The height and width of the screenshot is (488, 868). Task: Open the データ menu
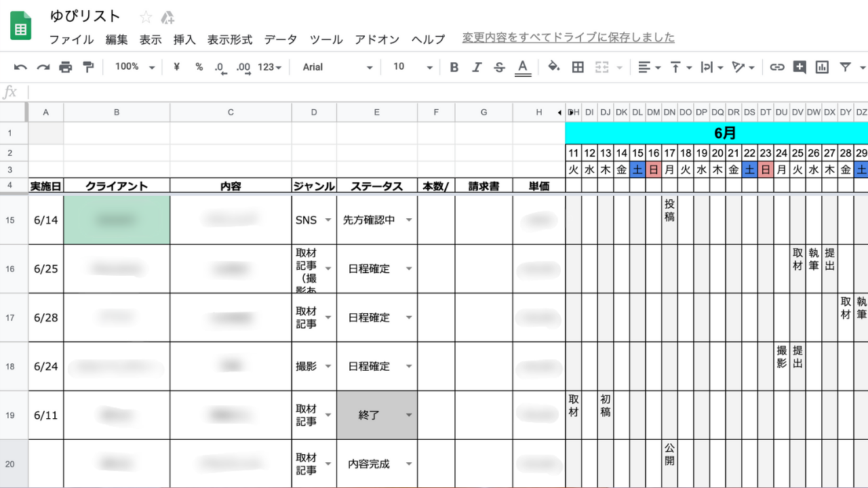(281, 39)
